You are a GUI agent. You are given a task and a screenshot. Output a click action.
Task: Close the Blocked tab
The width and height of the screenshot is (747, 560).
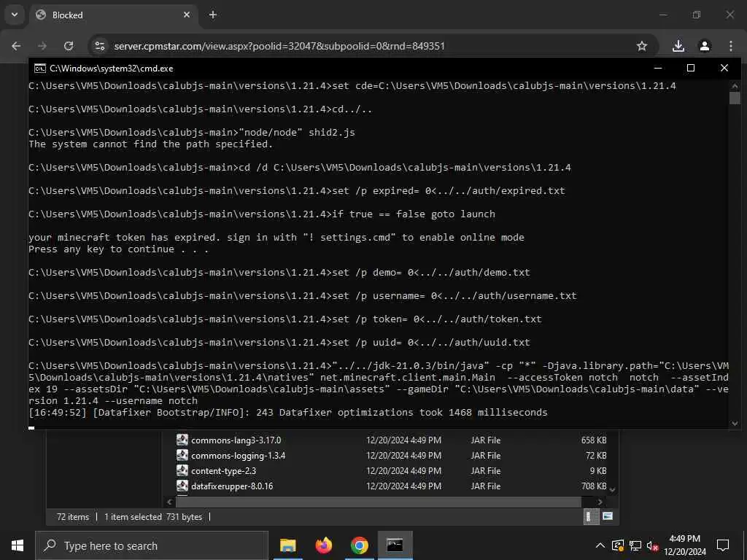pos(187,15)
